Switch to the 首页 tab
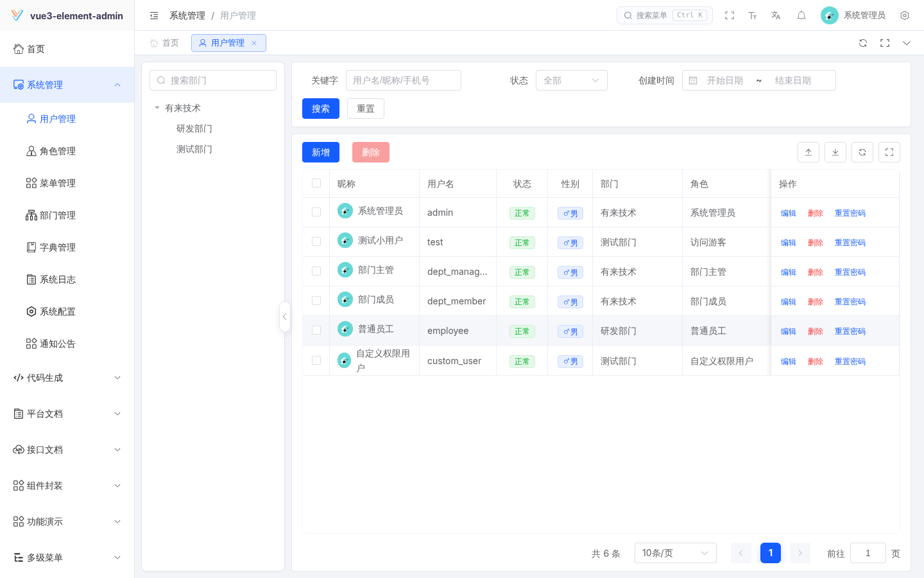The height and width of the screenshot is (578, 924). tap(164, 43)
